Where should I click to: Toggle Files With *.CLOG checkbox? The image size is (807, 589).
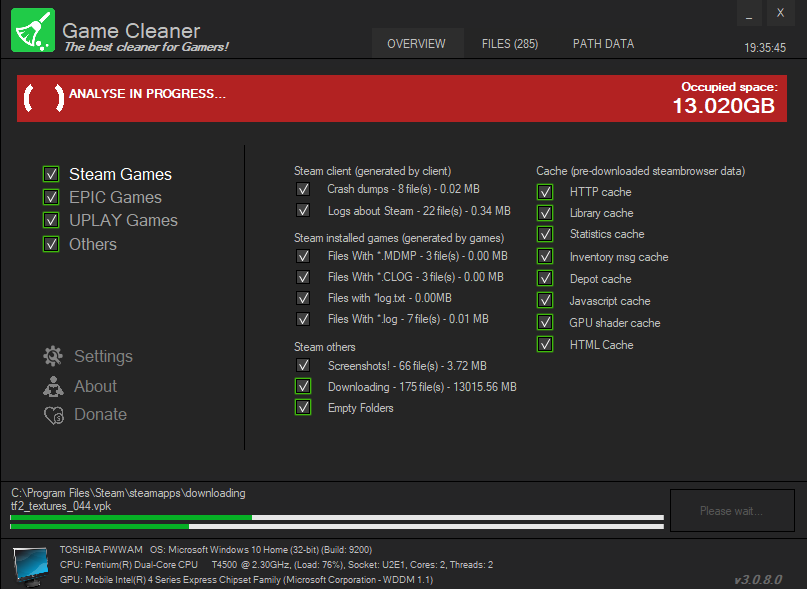coord(303,277)
